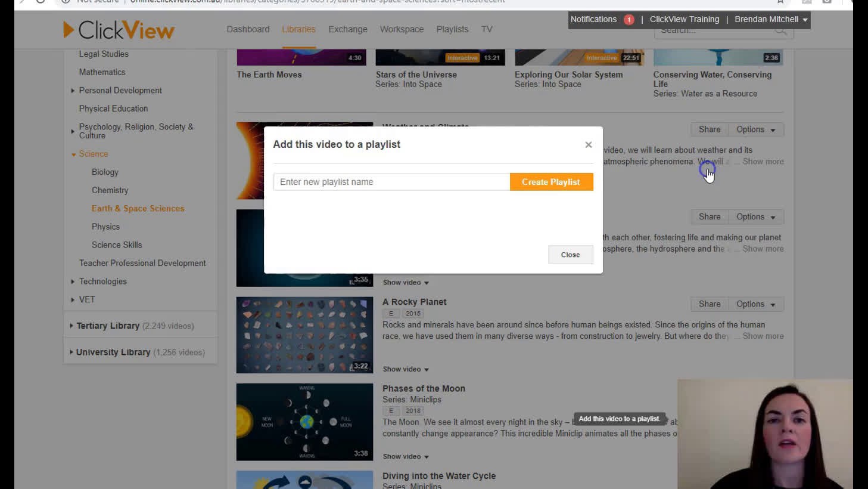Image resolution: width=868 pixels, height=489 pixels.
Task: Expand Show video under Phases of the Moon
Action: pyautogui.click(x=406, y=456)
